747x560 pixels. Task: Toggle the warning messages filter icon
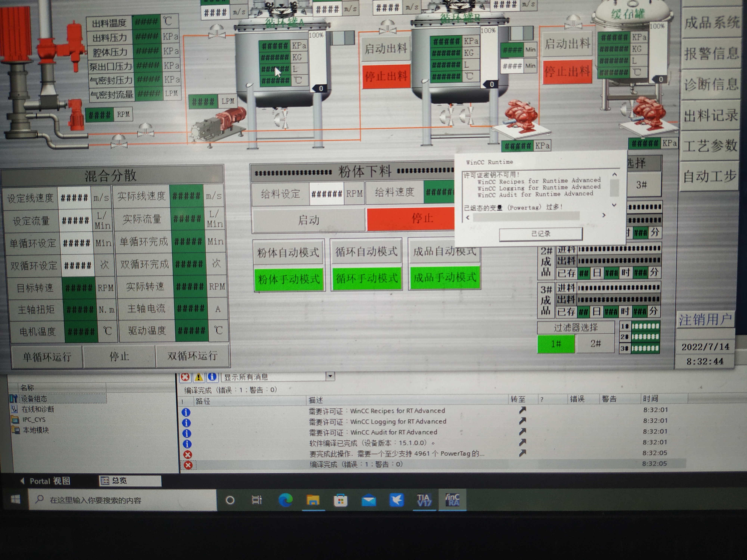[199, 377]
